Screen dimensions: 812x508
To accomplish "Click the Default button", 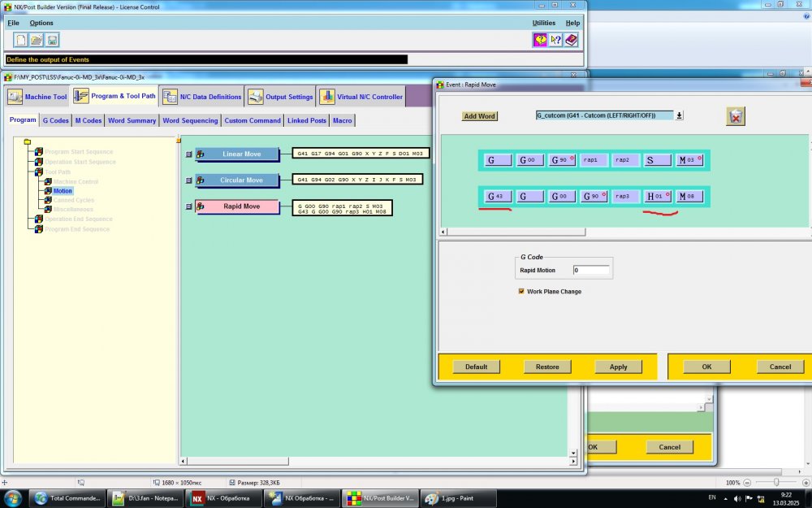I will coord(477,367).
